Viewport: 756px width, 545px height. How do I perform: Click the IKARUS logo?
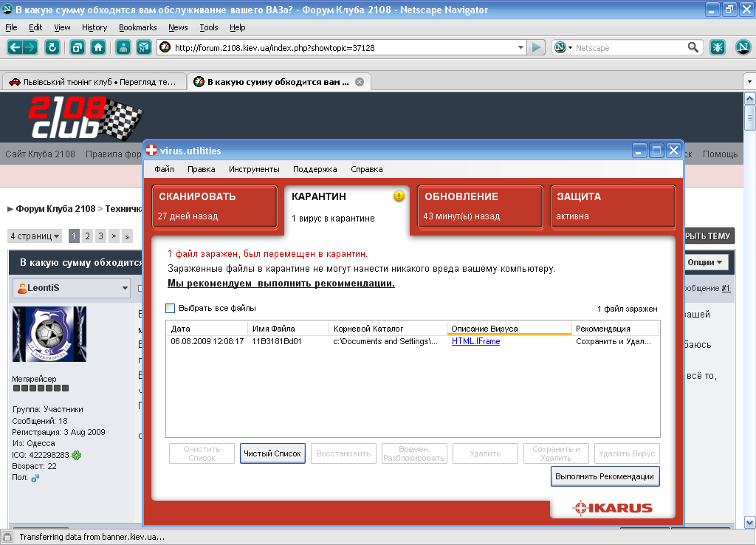coord(612,508)
